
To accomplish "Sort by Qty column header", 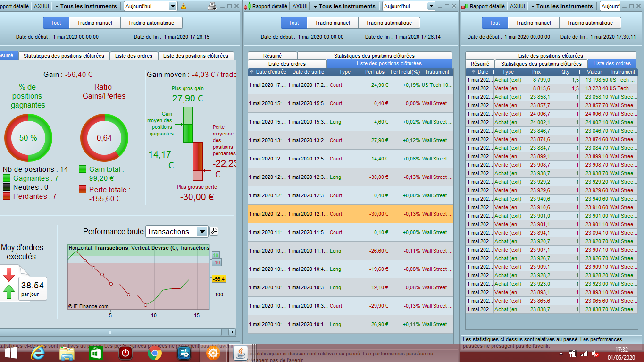I will point(565,72).
